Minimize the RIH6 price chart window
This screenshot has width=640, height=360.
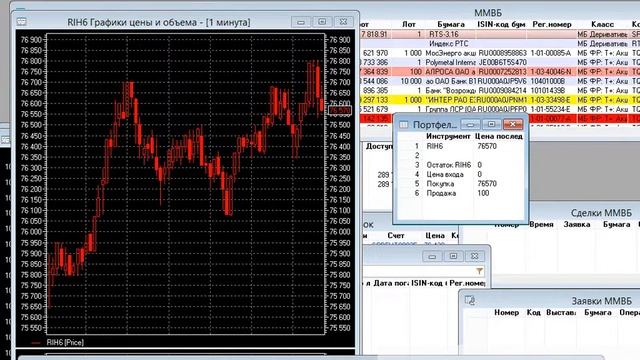tap(301, 22)
